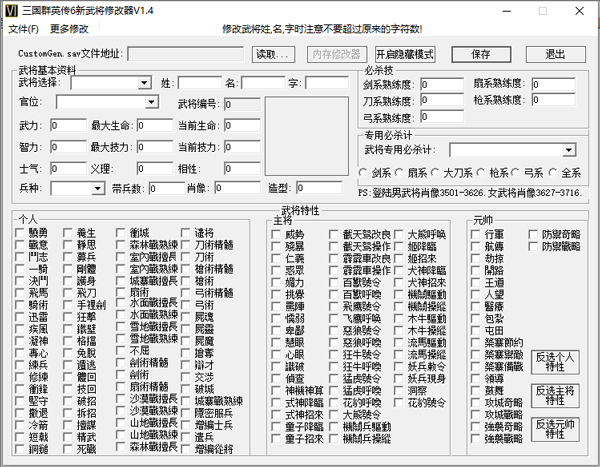The height and width of the screenshot is (467, 600).
Task: Click the 士气 value field
Action: pyautogui.click(x=68, y=168)
